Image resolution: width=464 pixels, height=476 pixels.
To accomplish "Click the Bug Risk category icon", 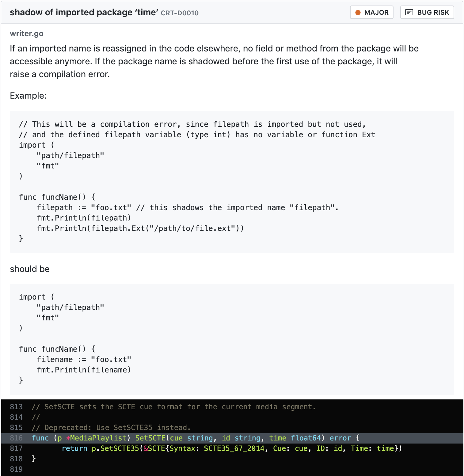I will point(409,13).
